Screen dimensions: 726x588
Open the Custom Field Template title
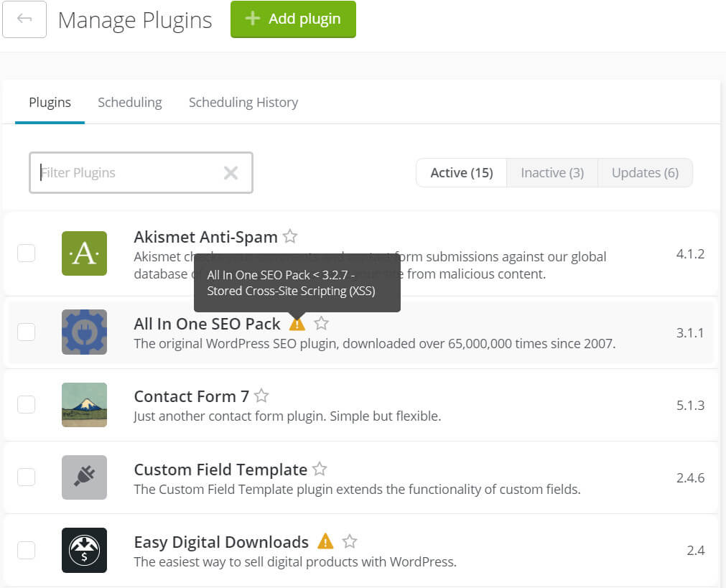220,470
